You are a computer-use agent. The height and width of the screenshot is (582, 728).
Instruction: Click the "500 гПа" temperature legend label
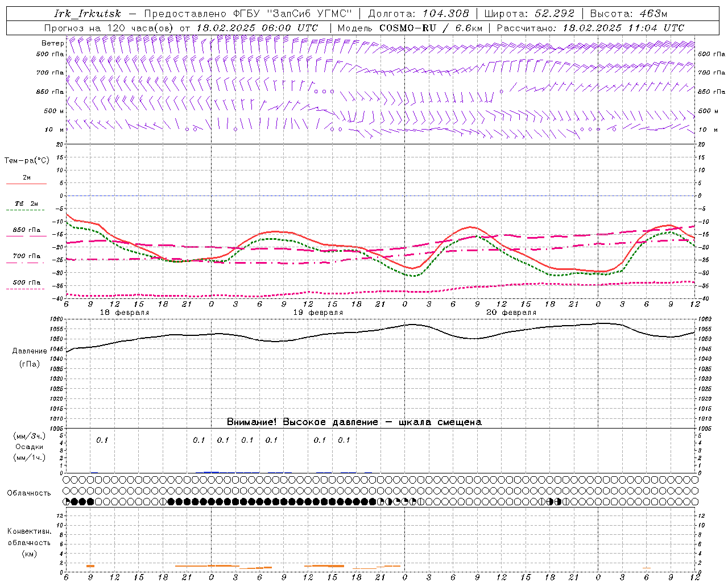(27, 282)
